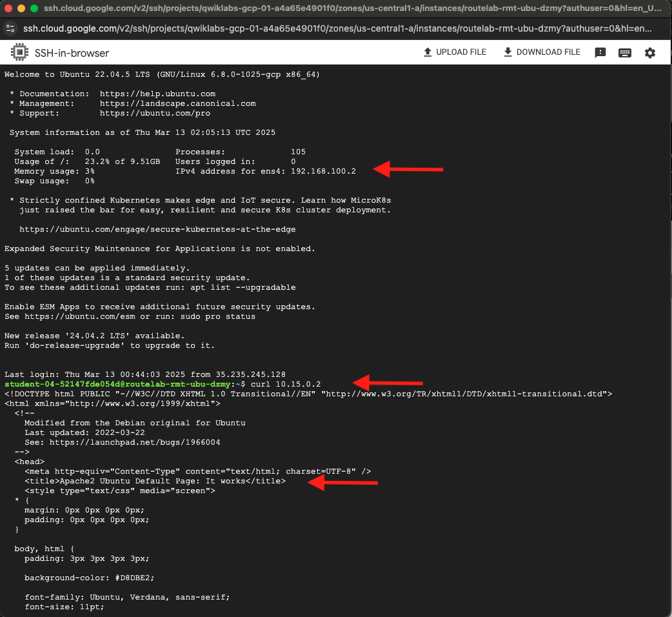Click the 'font-size: 11pt' CSS line

tap(64, 607)
